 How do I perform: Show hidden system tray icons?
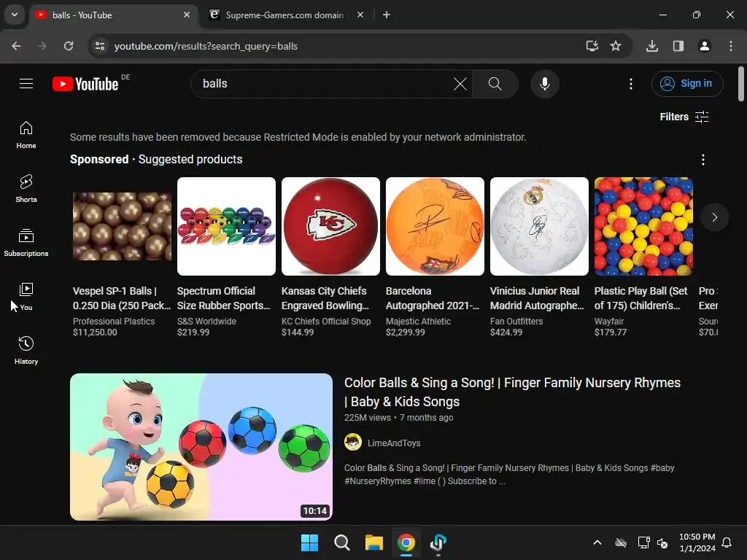597,542
